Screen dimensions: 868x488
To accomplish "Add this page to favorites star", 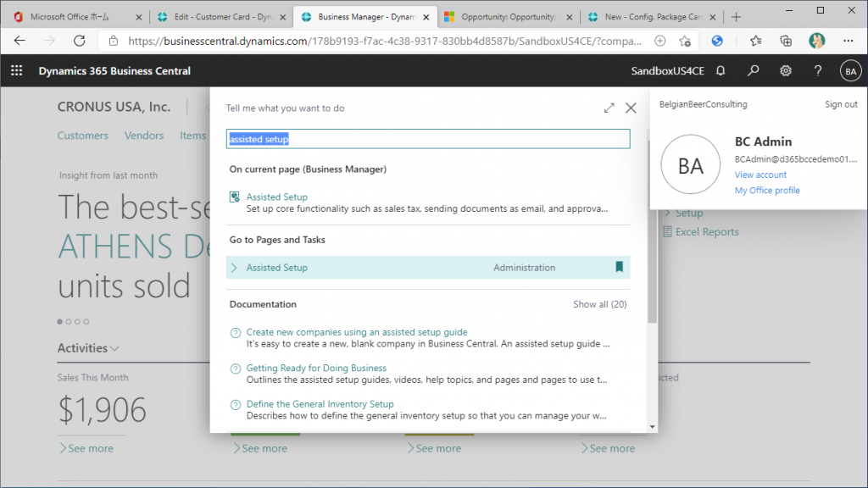I will coord(685,41).
